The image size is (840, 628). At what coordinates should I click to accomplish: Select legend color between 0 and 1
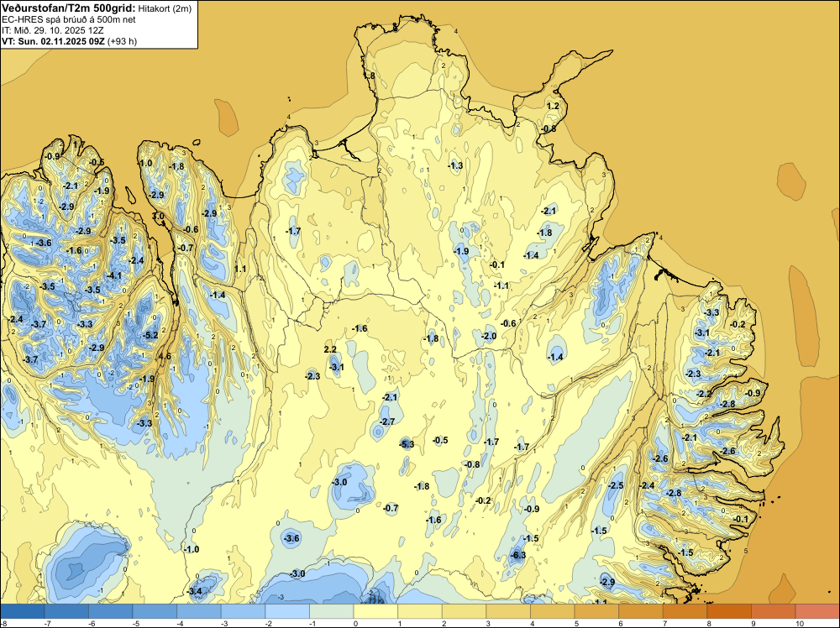pyautogui.click(x=376, y=611)
